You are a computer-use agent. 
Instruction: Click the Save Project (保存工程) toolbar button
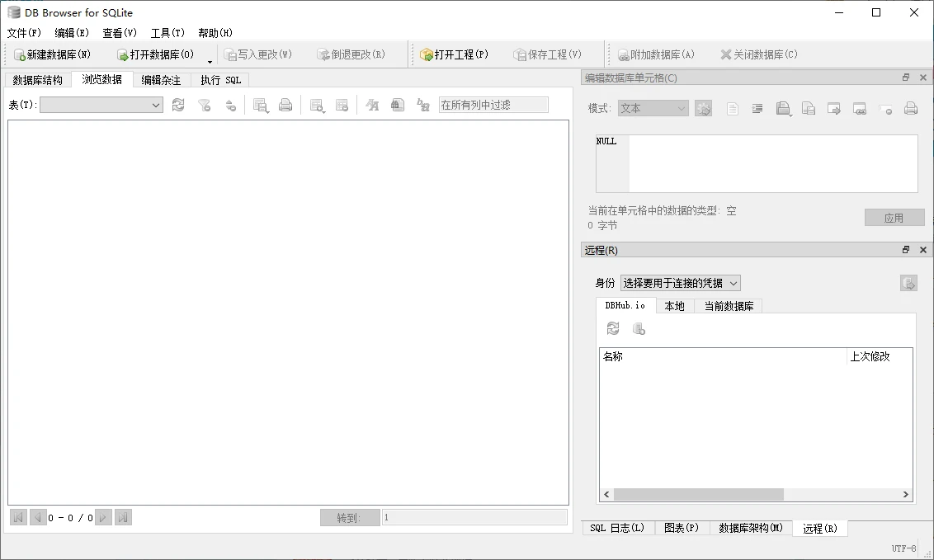(x=547, y=54)
